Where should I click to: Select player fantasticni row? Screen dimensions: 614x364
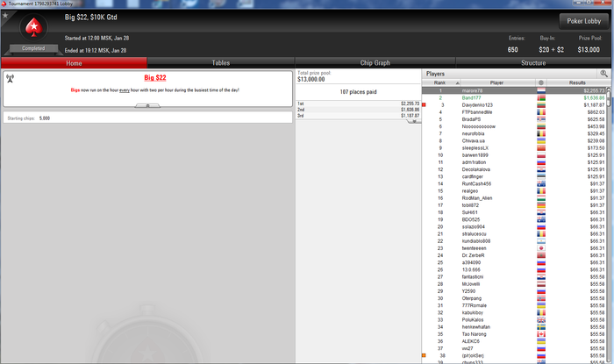click(514, 276)
